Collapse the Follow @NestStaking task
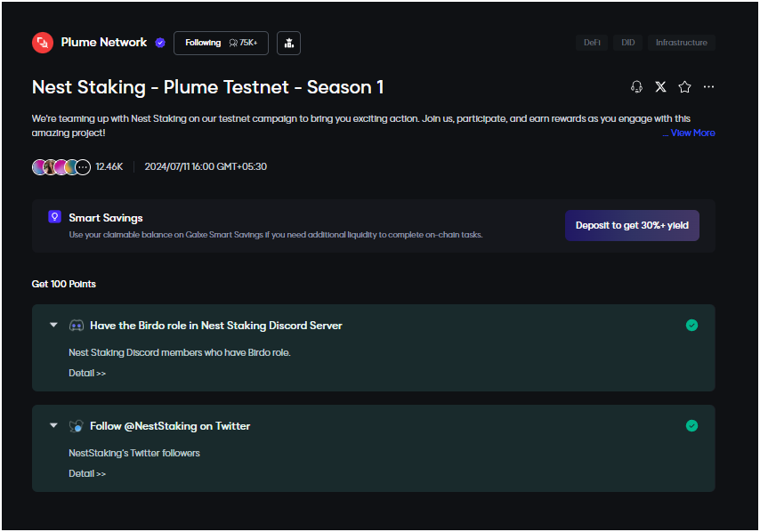The height and width of the screenshot is (532, 760). [53, 425]
